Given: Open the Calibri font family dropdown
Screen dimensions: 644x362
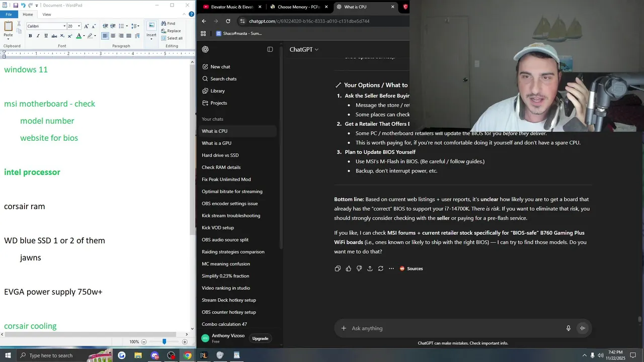Looking at the screenshot, I should [x=64, y=26].
